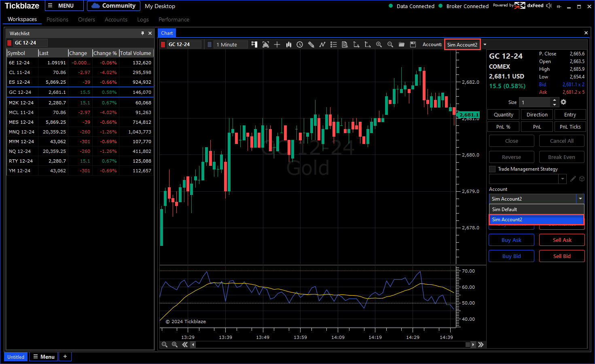Click the red link-color swatch in chart toolbar

click(163, 44)
